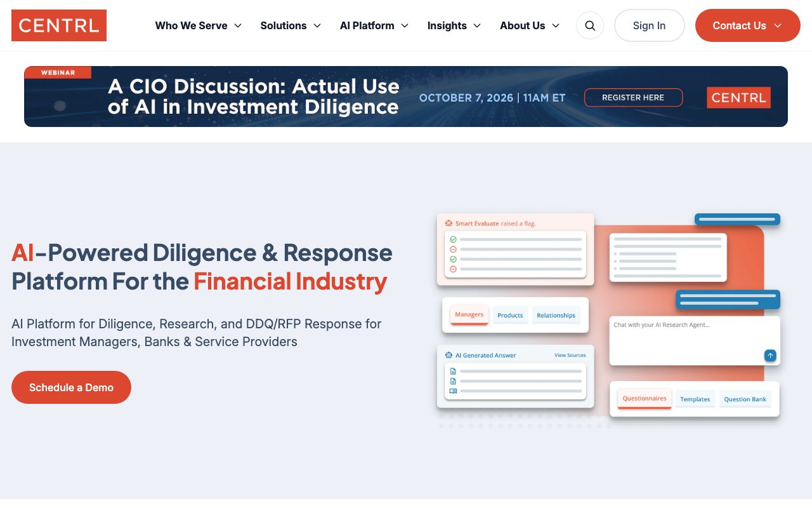Viewport: 812px width, 508px height.
Task: Open the AI Platform menu
Action: pyautogui.click(x=374, y=25)
